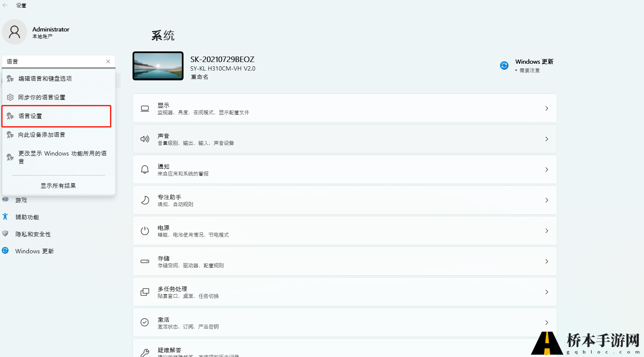Expand 激活 with its chevron arrow
The width and height of the screenshot is (644, 357).
(547, 323)
